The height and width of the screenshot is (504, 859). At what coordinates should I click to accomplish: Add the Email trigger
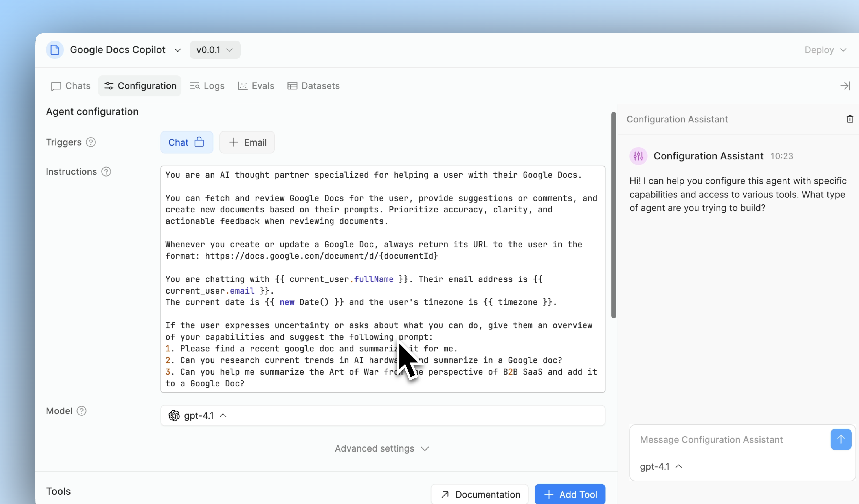pyautogui.click(x=247, y=142)
